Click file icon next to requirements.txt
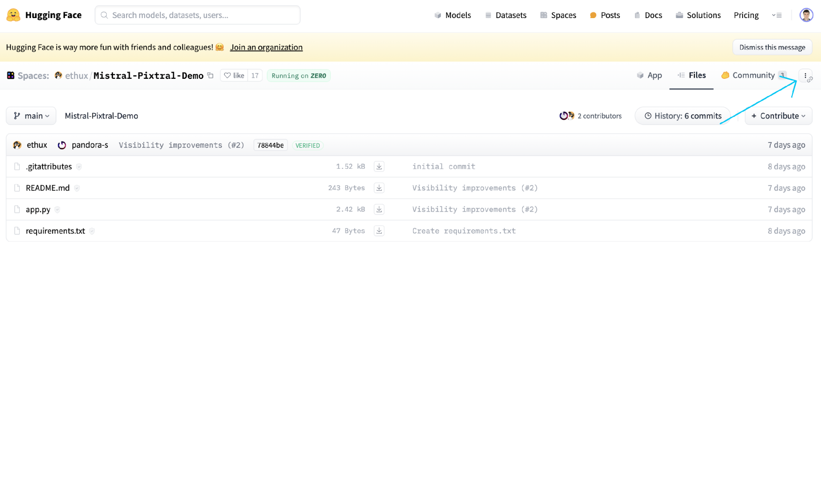Viewport: 821px width, 504px height. pyautogui.click(x=17, y=231)
